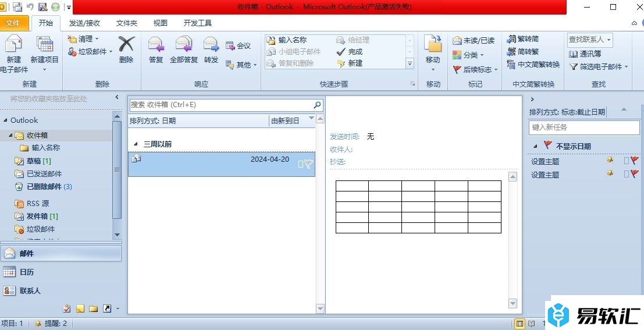Forward message using 转发

[211, 49]
